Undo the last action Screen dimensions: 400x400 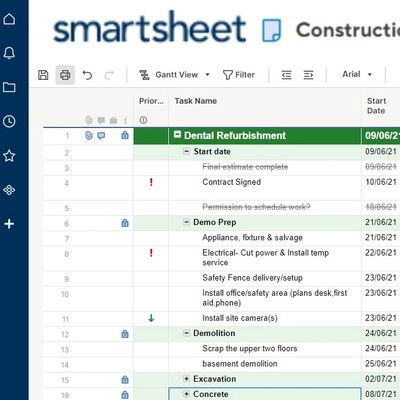(87, 75)
